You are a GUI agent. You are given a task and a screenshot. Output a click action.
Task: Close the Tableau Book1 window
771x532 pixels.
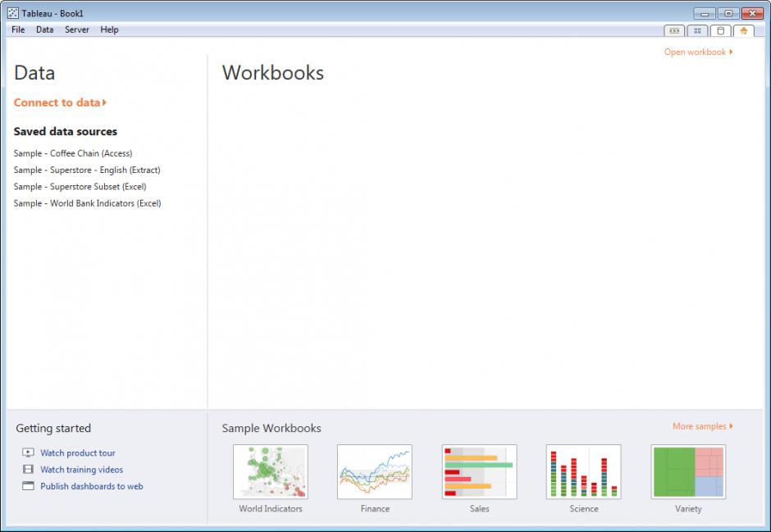[x=752, y=14]
